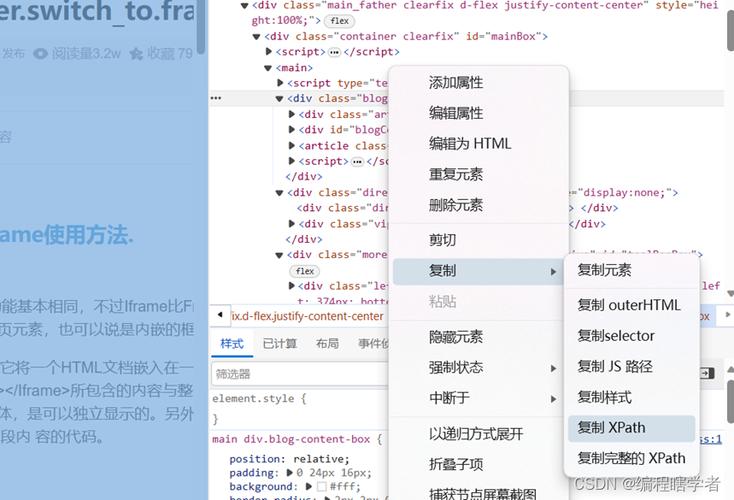Expand the background shorthand triangle
Viewport: 734px width, 500px height.
tap(308, 486)
